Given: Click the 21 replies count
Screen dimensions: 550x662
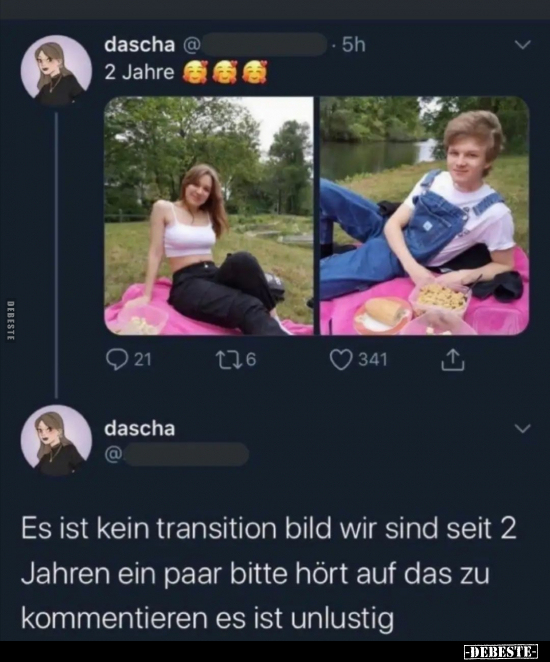Looking at the screenshot, I should pyautogui.click(x=143, y=360).
